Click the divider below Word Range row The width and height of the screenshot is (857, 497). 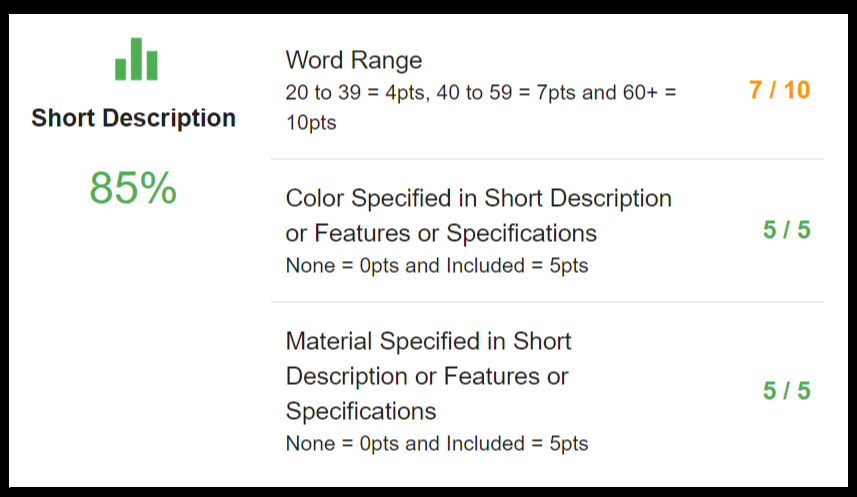(547, 159)
